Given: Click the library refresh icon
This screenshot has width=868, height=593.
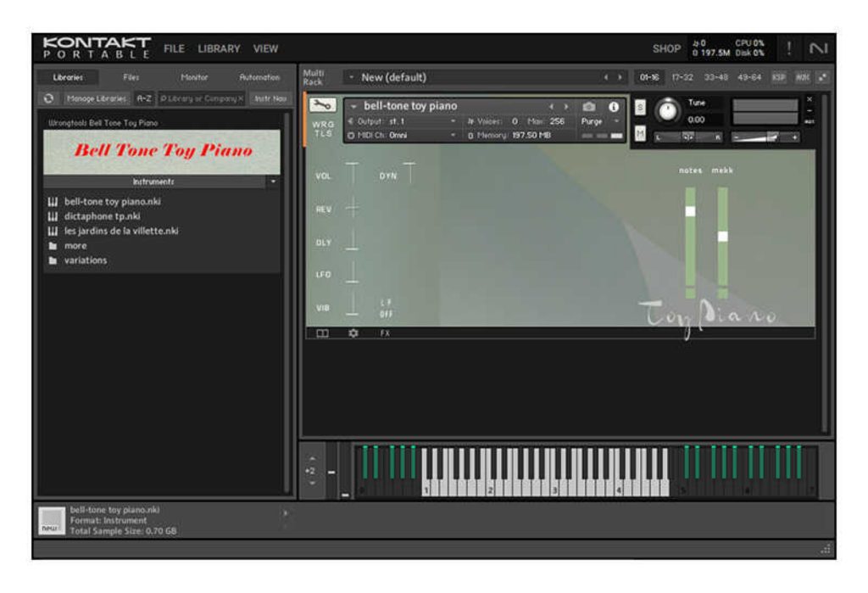Looking at the screenshot, I should 48,98.
